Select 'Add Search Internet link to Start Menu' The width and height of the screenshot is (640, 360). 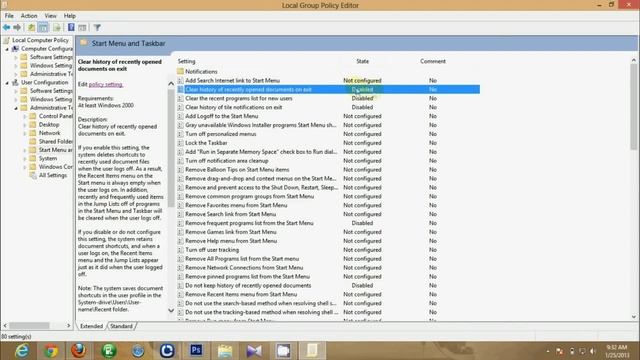point(233,80)
